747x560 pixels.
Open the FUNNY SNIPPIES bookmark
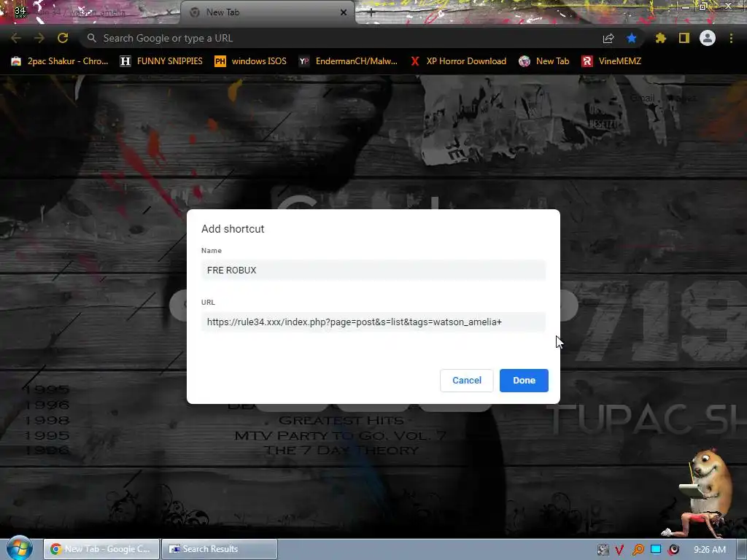pyautogui.click(x=161, y=61)
